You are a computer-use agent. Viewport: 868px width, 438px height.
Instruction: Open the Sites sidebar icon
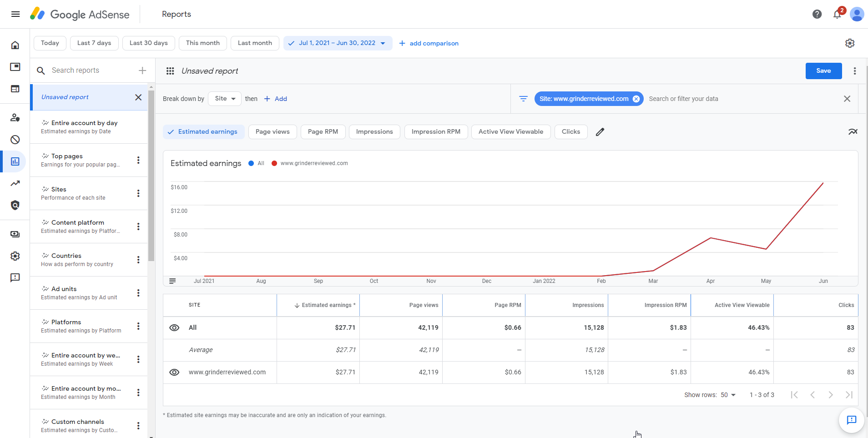coord(15,89)
